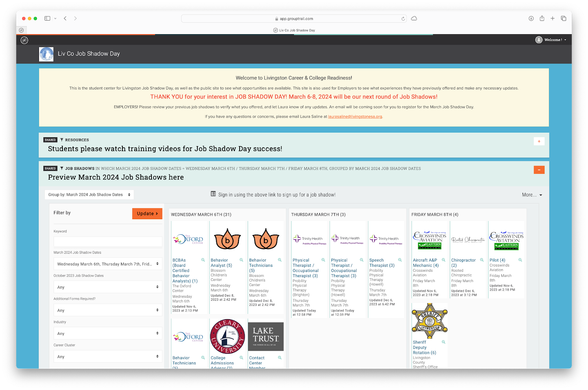This screenshot has width=588, height=390.
Task: Collapse the Job Shadows section with minus button
Action: (x=539, y=170)
